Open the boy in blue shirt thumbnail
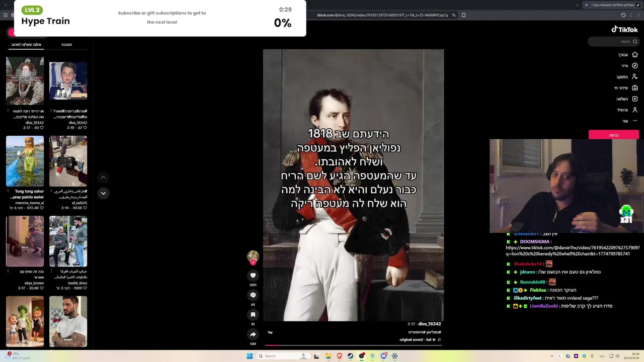The image size is (644, 362). click(x=68, y=80)
